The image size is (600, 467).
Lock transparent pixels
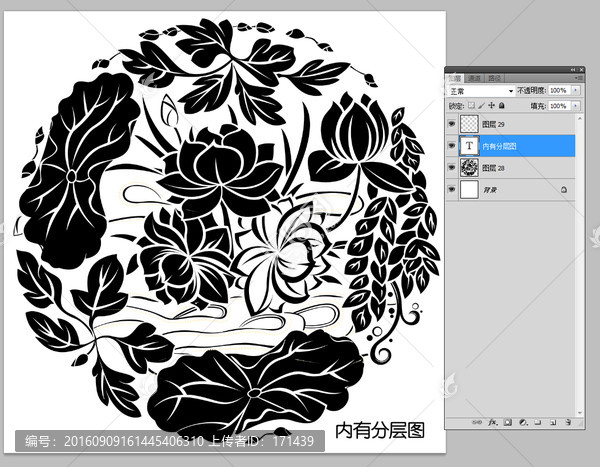471,105
